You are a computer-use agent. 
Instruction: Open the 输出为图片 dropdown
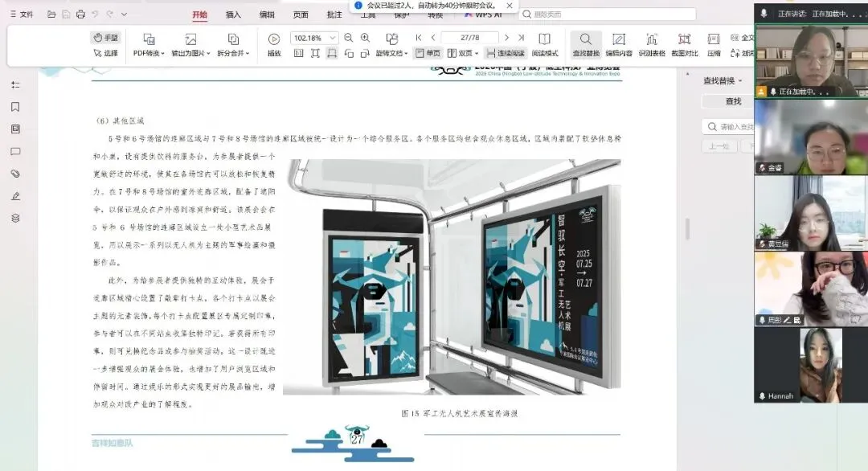click(191, 45)
